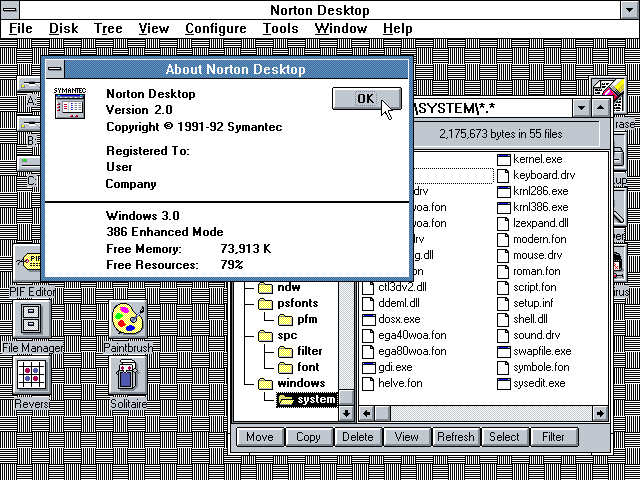Select the A: drive icon
The height and width of the screenshot is (480, 640).
31,85
